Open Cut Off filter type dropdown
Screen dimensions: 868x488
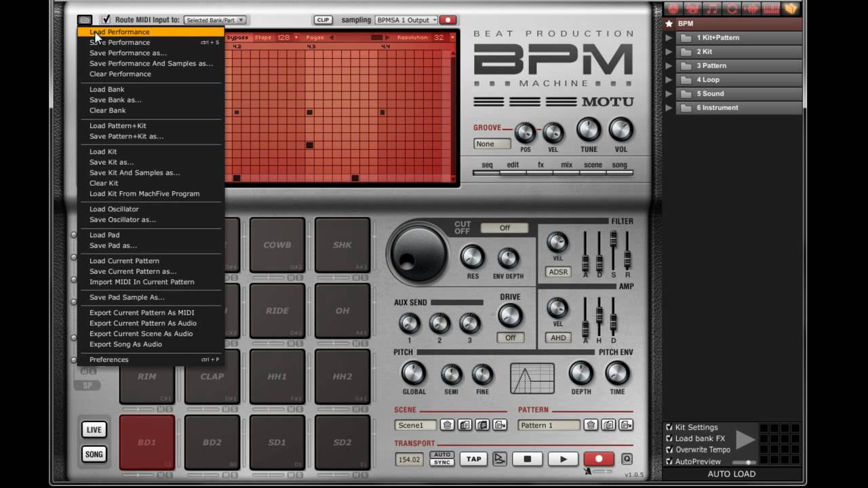505,228
